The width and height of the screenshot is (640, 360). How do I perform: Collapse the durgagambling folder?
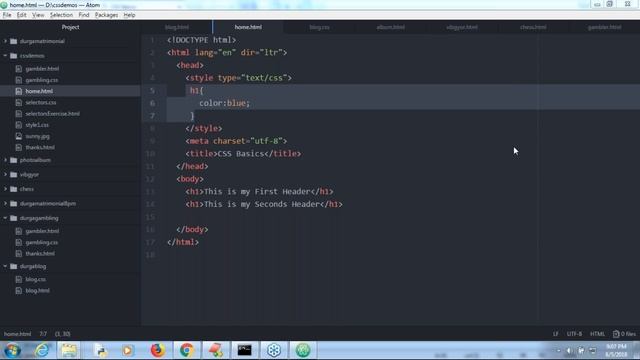pos(6,218)
